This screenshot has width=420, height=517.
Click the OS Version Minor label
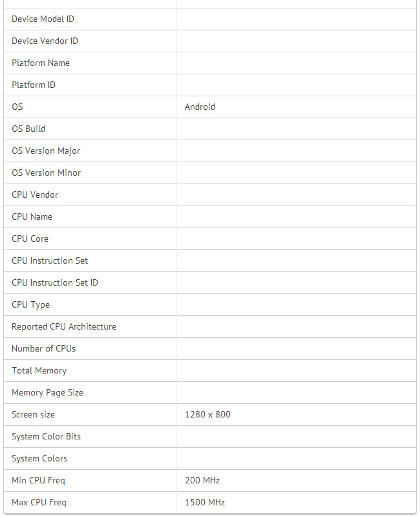point(46,173)
